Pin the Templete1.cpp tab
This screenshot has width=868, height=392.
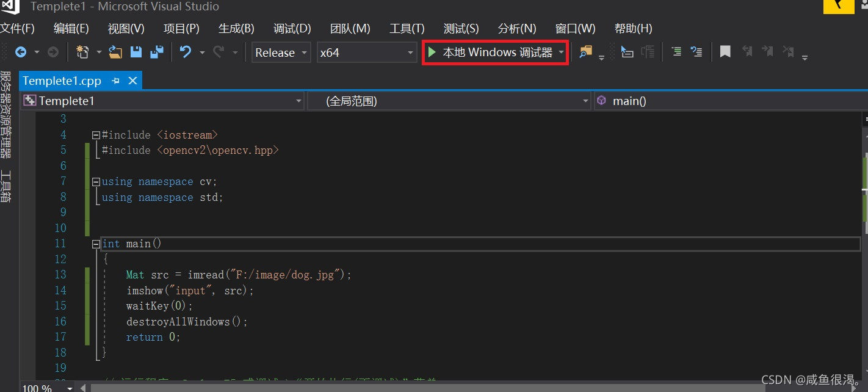[115, 81]
